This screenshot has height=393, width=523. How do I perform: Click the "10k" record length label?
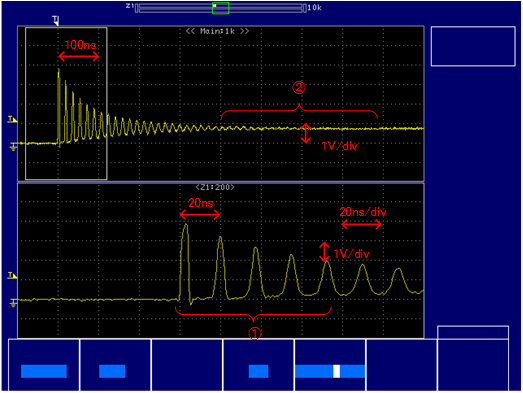tap(315, 8)
